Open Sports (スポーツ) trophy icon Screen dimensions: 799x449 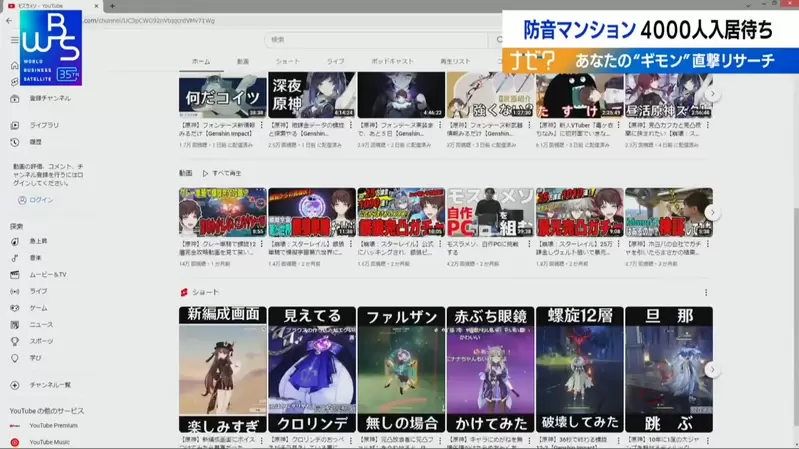[15, 341]
